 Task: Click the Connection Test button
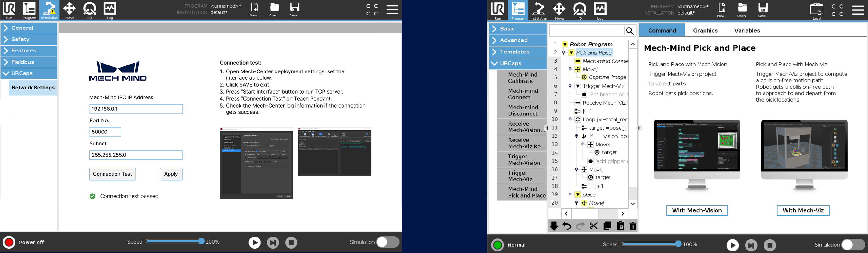[113, 174]
